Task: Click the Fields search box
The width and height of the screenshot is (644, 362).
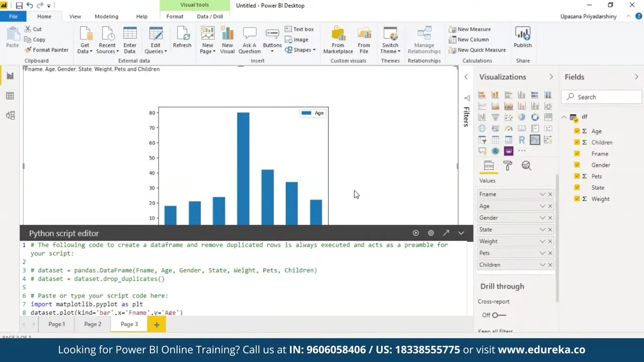Action: click(602, 97)
